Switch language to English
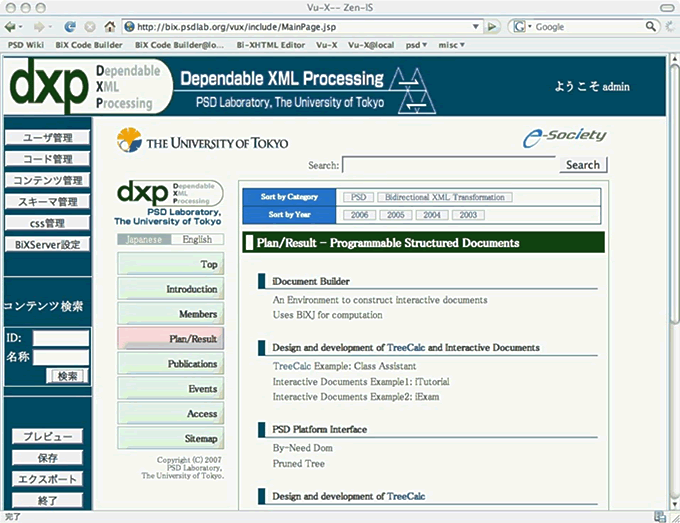 click(197, 239)
